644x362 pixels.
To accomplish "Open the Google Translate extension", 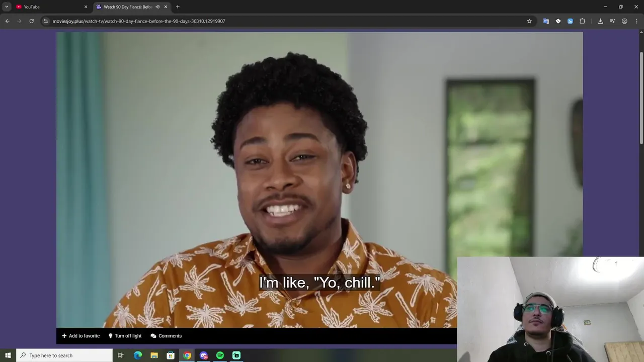I will (546, 21).
